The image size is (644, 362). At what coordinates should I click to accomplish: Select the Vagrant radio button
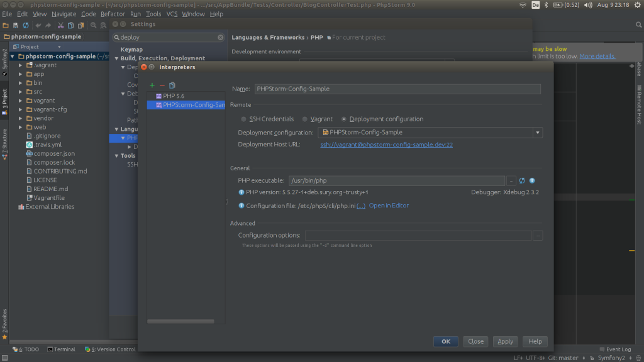click(305, 119)
